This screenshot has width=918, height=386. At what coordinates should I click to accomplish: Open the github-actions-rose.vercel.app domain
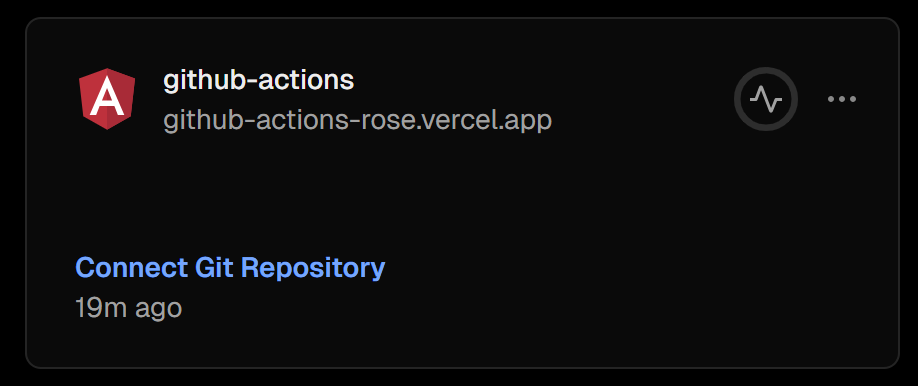[358, 121]
